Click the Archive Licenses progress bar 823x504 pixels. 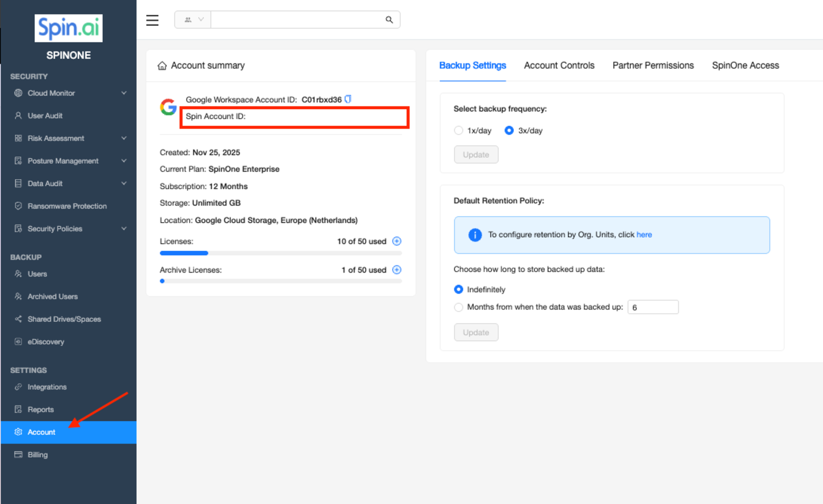pyautogui.click(x=281, y=281)
